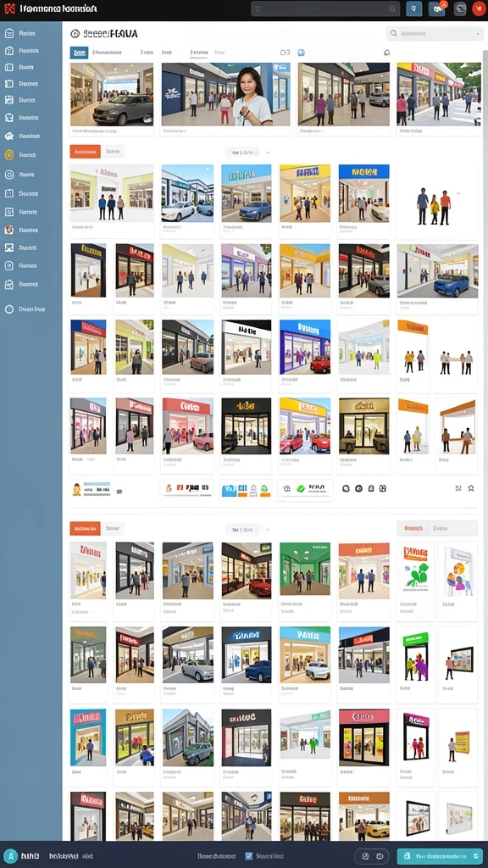Click the teal avatar circle in the bottom bar

[x=10, y=856]
